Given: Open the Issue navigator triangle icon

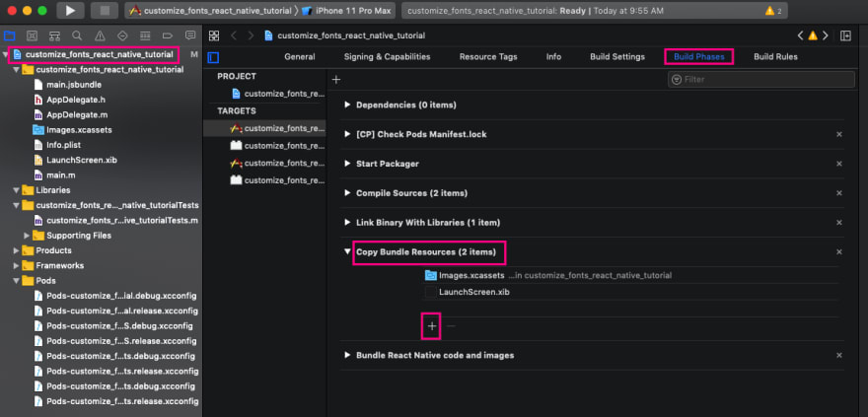Looking at the screenshot, I should click(100, 35).
